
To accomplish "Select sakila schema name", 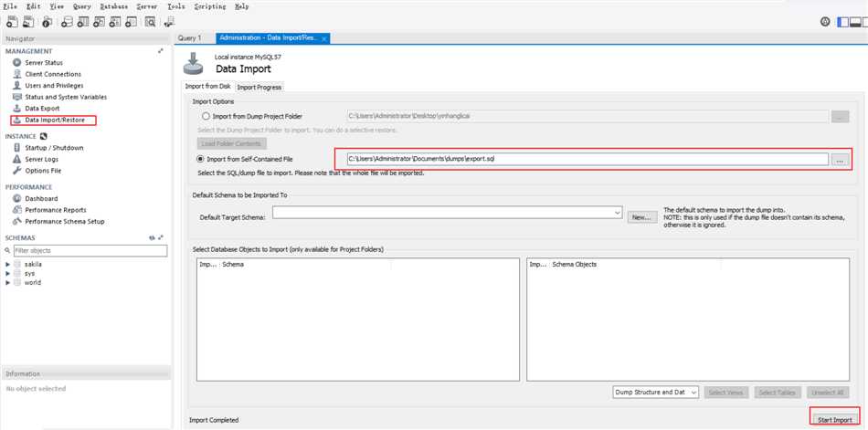I will (33, 265).
